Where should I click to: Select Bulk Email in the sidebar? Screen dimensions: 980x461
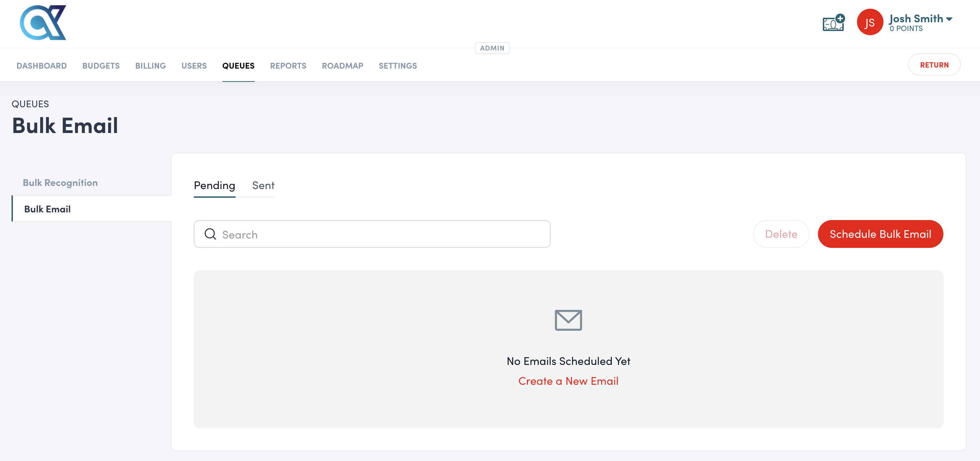47,209
